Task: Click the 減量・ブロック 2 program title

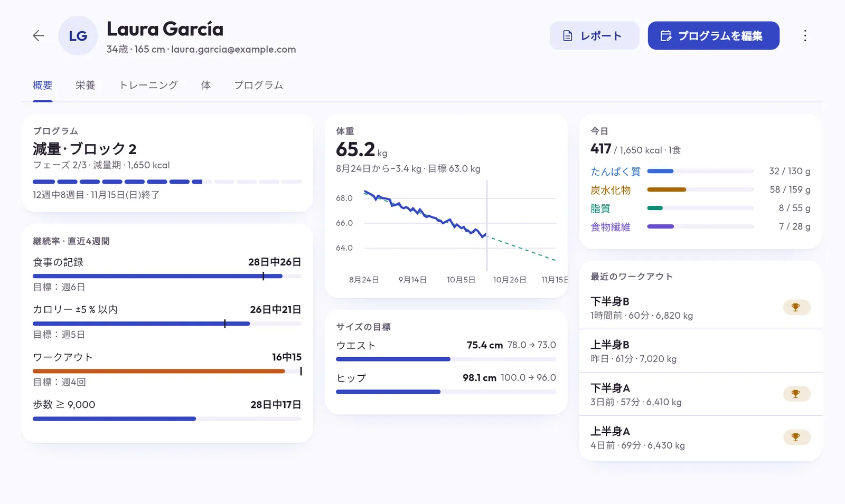Action: pos(84,149)
